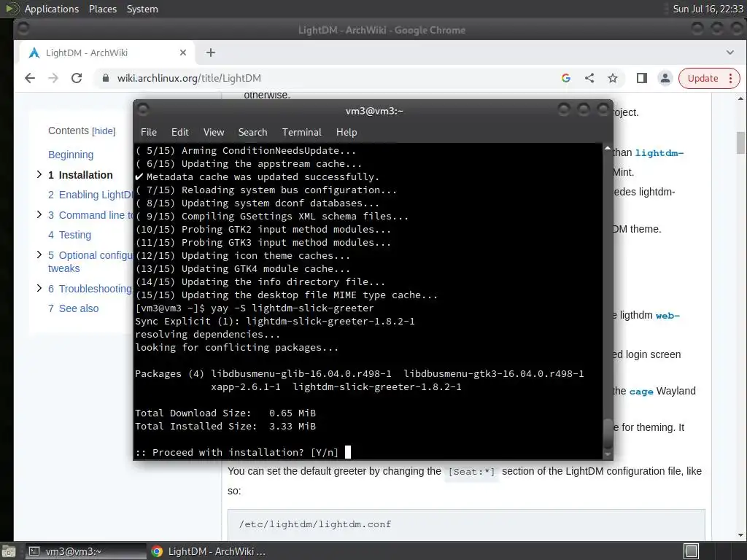Screen dimensions: 747x560
Task: Click the Applications menu logo icon
Action: [x=12, y=9]
